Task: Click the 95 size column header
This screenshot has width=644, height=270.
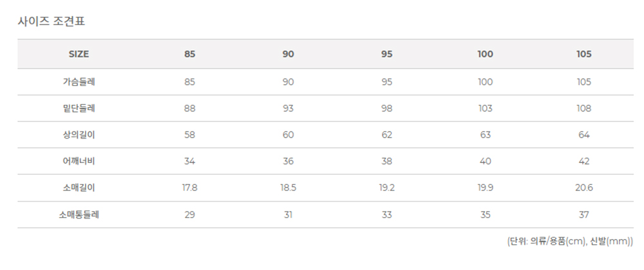Action: pyautogui.click(x=387, y=54)
